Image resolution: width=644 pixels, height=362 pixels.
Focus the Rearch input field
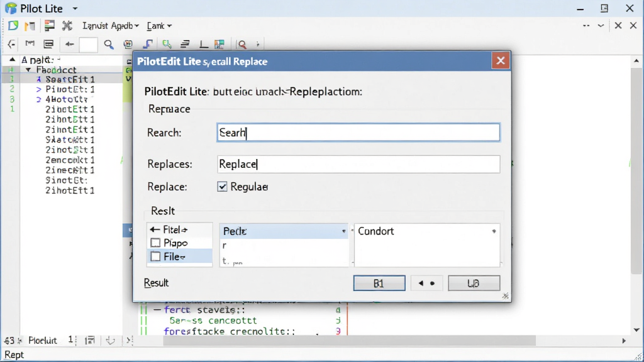358,133
